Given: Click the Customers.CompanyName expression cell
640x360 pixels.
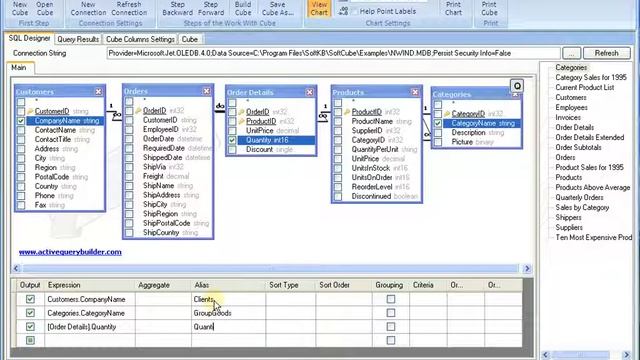Looking at the screenshot, I should (90, 299).
